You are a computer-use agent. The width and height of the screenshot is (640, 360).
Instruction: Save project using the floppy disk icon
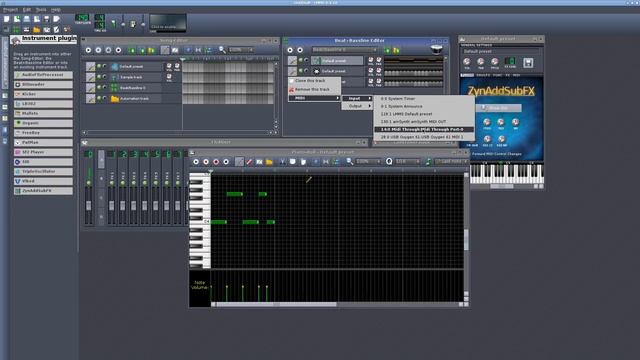click(x=47, y=19)
